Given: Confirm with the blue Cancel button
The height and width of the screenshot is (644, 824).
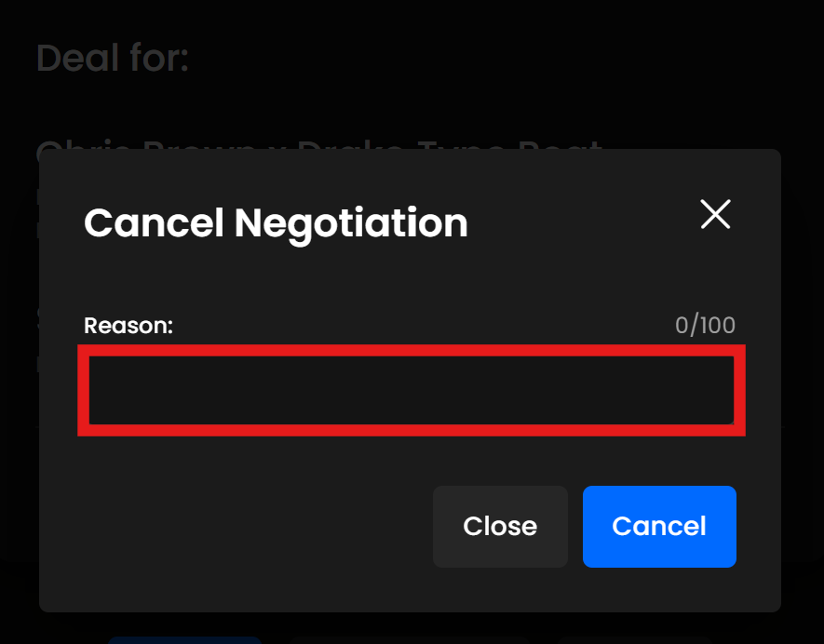Looking at the screenshot, I should (x=659, y=526).
